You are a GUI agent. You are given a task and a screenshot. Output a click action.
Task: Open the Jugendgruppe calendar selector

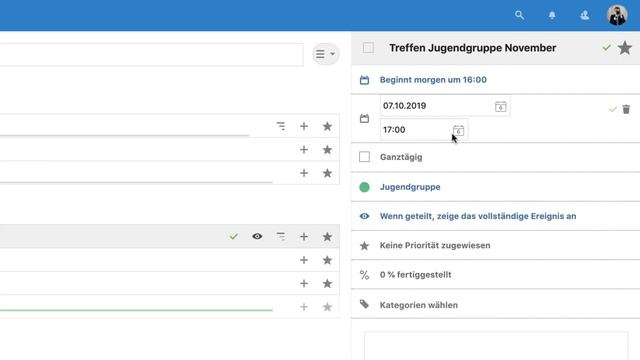point(410,187)
